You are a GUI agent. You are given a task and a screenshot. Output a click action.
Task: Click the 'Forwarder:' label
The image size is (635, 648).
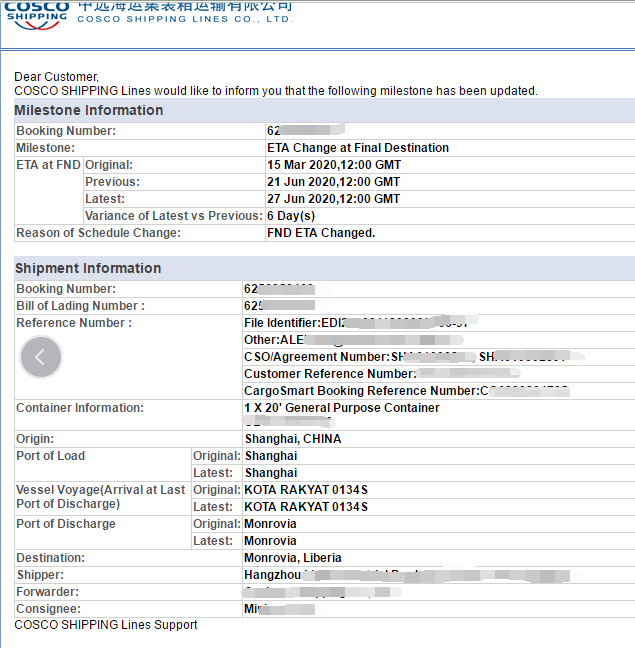pos(47,592)
